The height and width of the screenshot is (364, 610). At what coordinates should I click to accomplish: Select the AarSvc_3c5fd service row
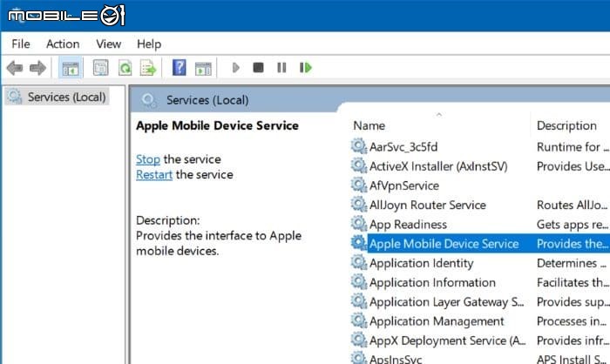point(480,147)
